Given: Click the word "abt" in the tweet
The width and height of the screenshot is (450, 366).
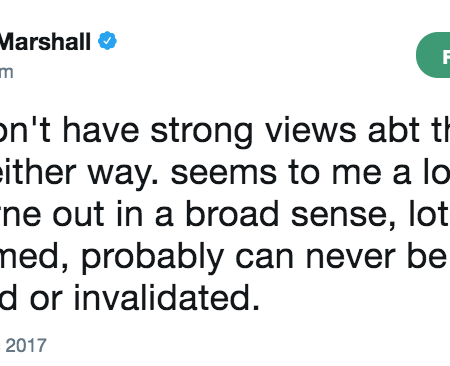Looking at the screenshot, I should click(x=394, y=130).
